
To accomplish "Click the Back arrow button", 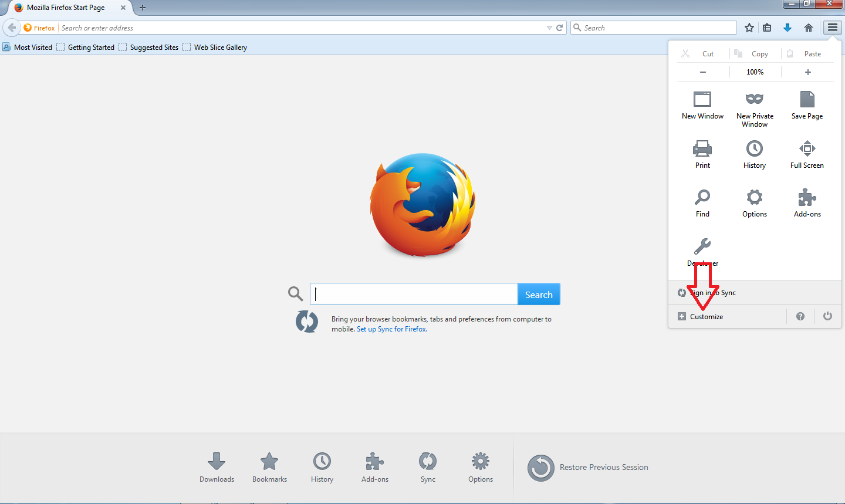I will 12,28.
